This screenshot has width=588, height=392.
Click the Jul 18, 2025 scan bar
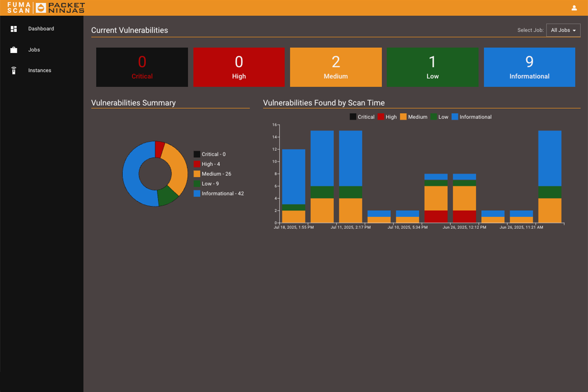pos(294,176)
